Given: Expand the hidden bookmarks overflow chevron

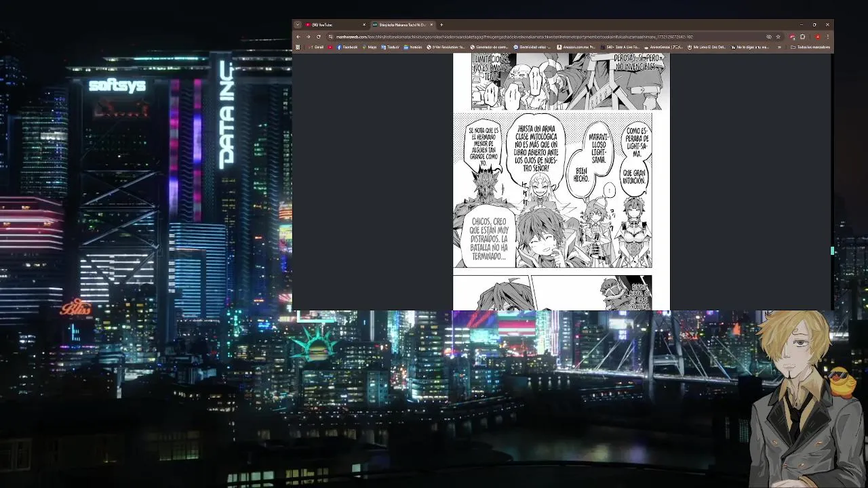Looking at the screenshot, I should click(779, 47).
